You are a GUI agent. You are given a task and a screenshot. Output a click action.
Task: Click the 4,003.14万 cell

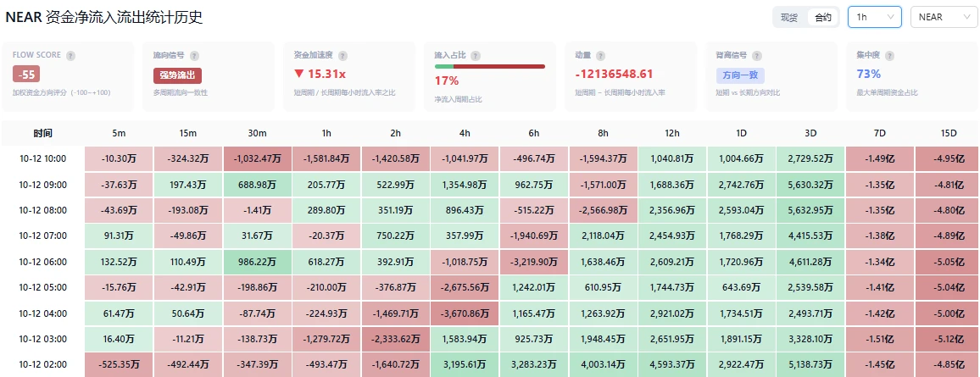[x=603, y=364]
